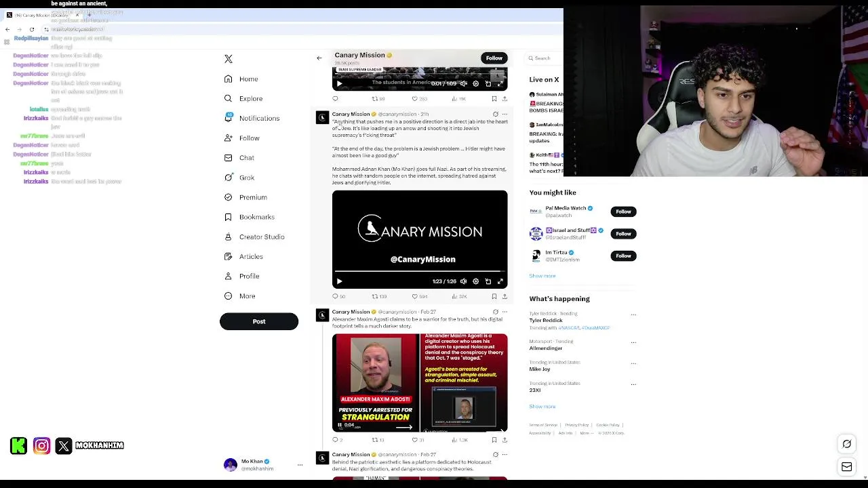Go back using the arrow beside Canary Mission
Image resolution: width=868 pixels, height=488 pixels.
coord(319,58)
